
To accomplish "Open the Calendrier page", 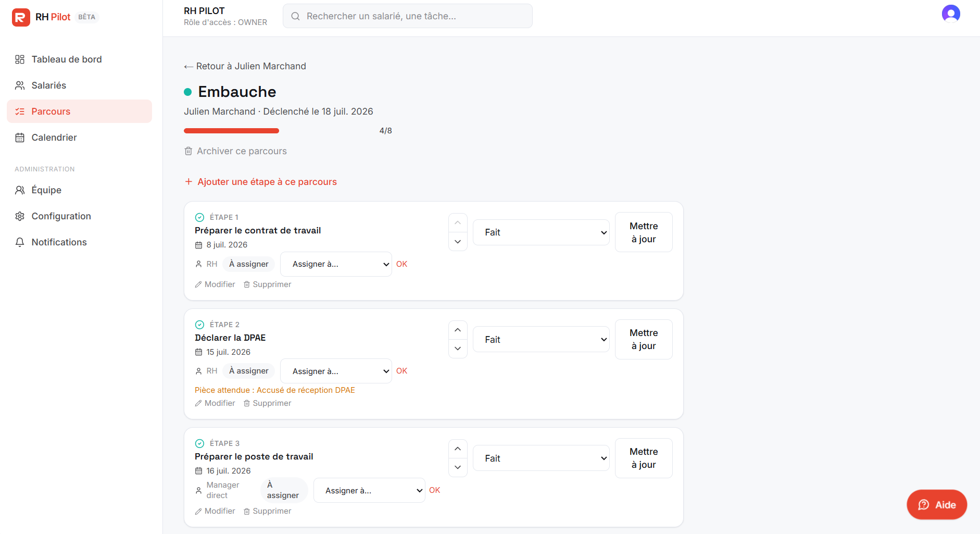I will click(79, 138).
